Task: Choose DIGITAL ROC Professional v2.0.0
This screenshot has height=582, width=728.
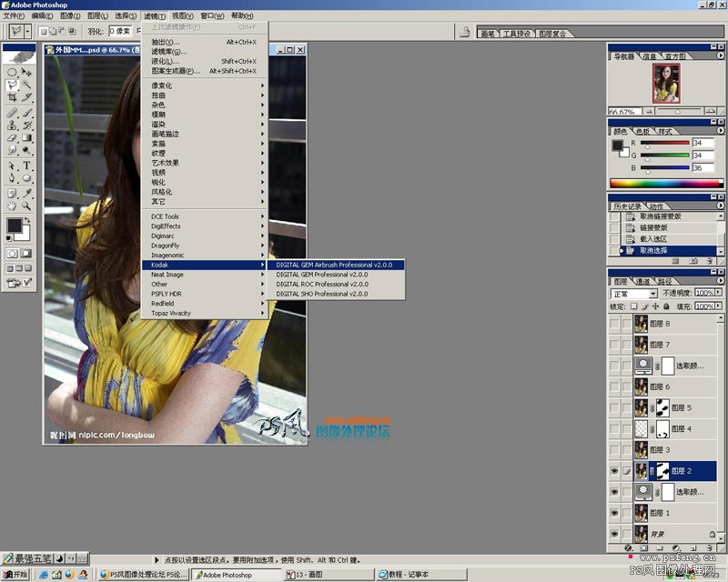Action: tap(335, 284)
